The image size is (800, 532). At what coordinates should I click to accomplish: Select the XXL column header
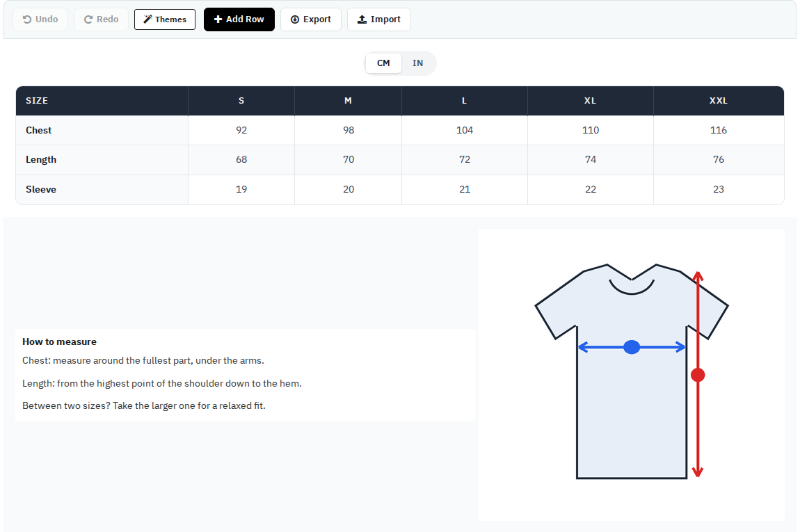719,101
